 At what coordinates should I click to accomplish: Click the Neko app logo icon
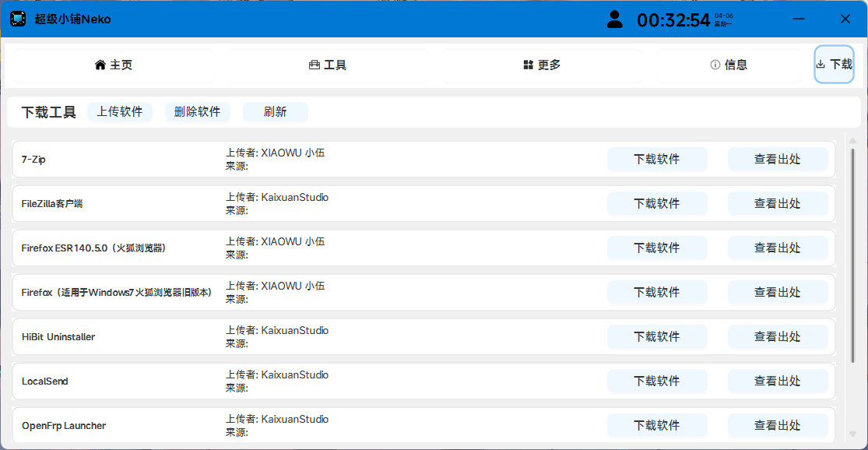pyautogui.click(x=18, y=19)
